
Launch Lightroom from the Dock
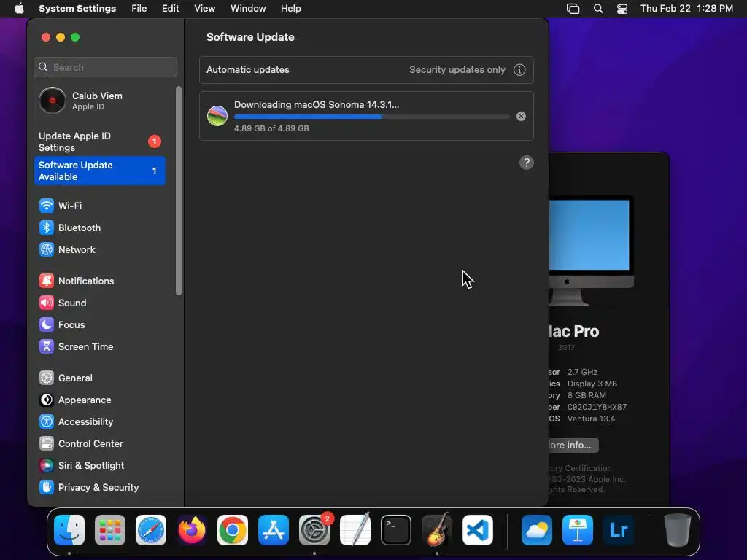click(619, 530)
